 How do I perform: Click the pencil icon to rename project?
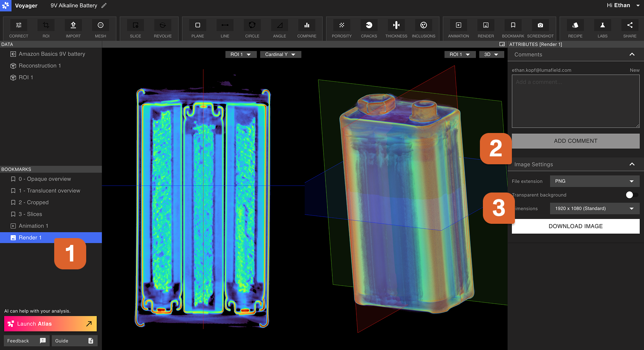tap(104, 6)
